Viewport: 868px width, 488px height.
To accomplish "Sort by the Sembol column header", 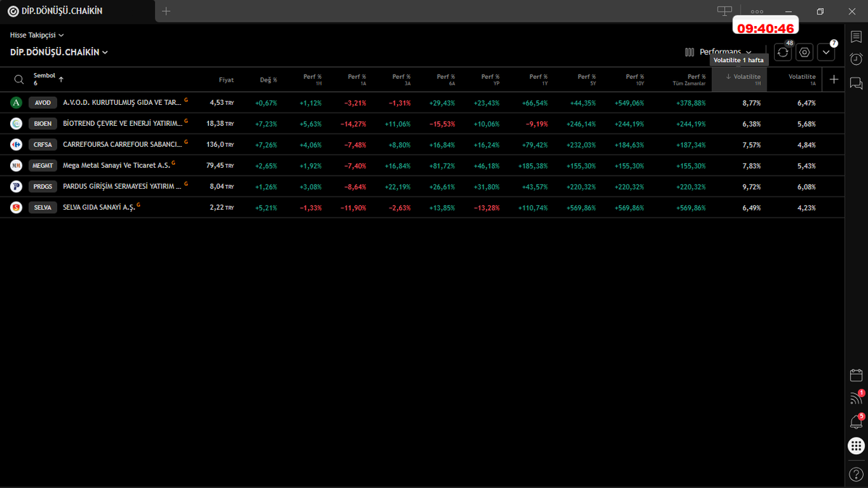I will (x=48, y=80).
